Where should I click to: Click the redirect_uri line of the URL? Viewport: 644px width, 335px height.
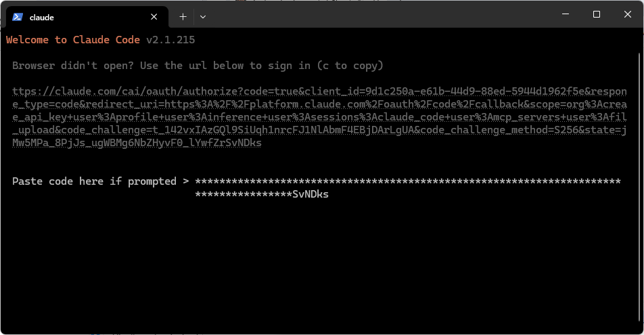click(x=319, y=104)
